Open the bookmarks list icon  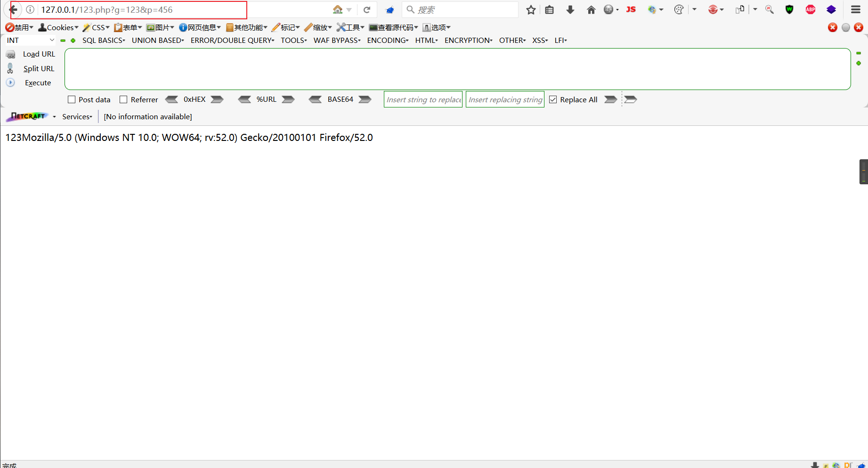click(x=549, y=9)
